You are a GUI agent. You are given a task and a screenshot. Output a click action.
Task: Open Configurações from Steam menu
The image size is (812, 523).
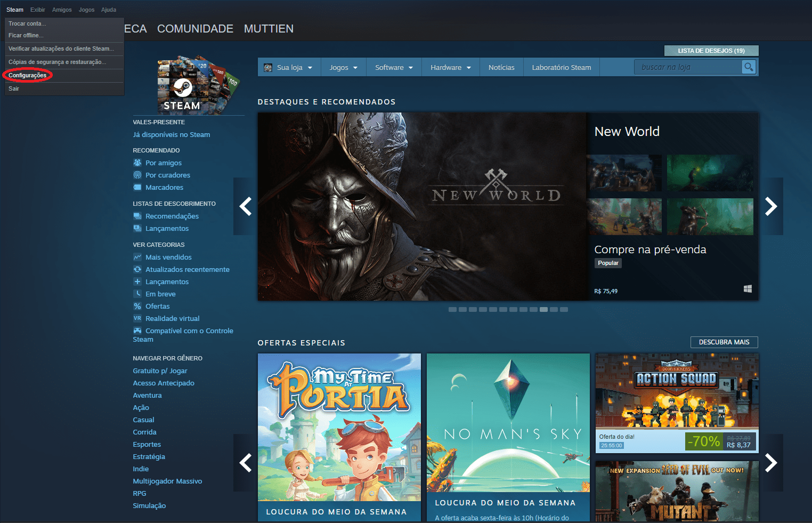point(64,75)
